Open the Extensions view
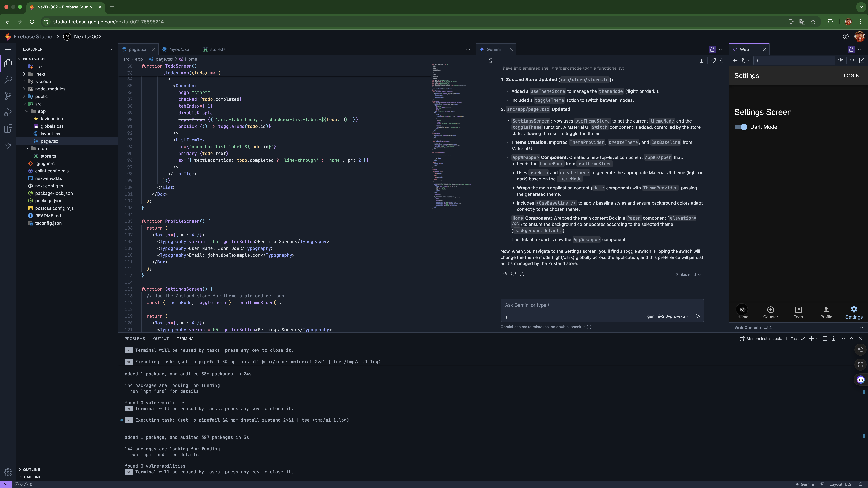Screen dimensions: 868x488 click(8, 128)
